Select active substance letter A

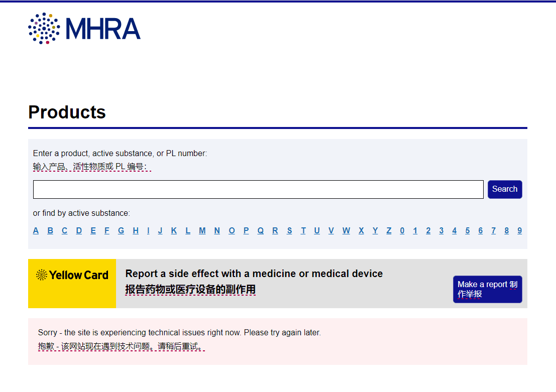[x=36, y=230]
